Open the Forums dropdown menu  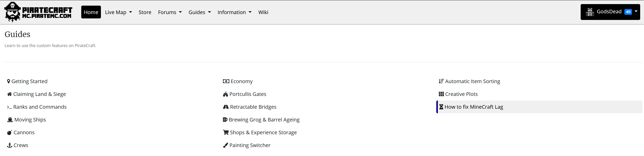[170, 12]
